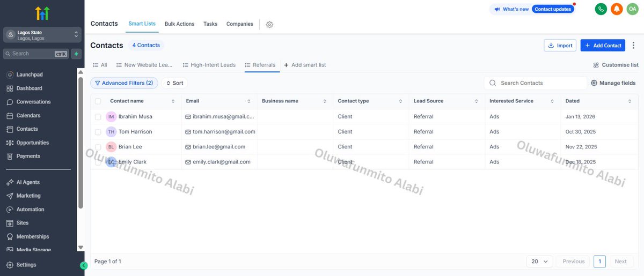
Task: Click the Search Contacts field
Action: [536, 83]
